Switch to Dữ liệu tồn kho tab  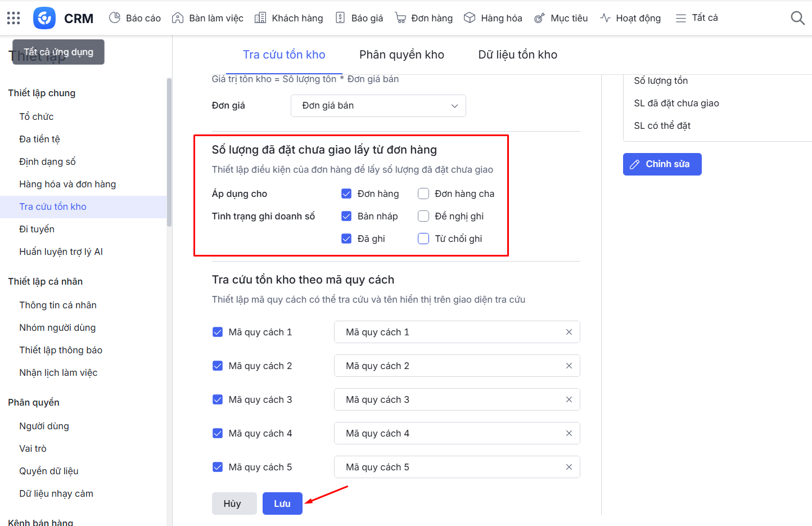coord(517,55)
